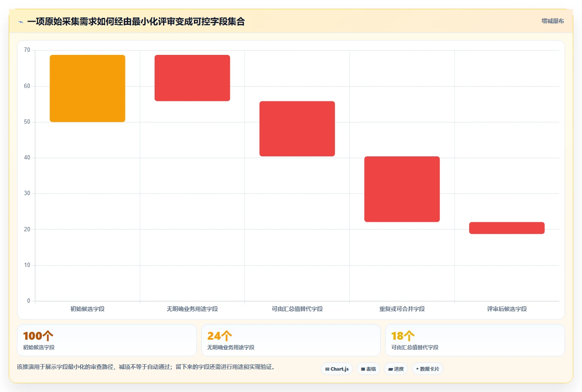Click the footnote text 该推演用于展示…

point(146,367)
